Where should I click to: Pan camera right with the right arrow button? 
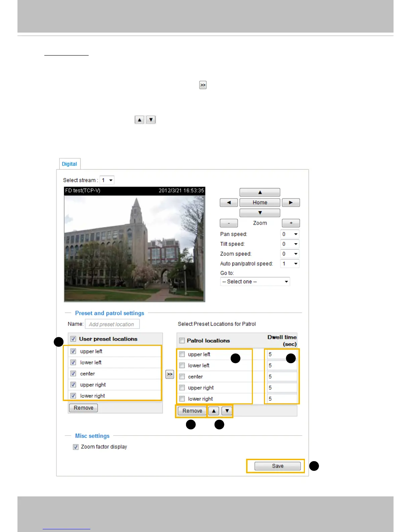pos(291,203)
